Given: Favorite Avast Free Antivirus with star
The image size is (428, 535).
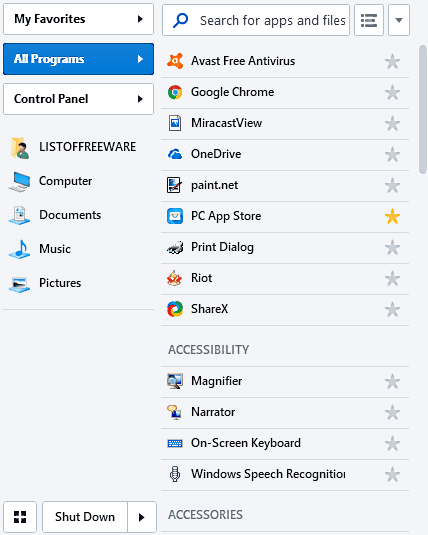Looking at the screenshot, I should [393, 62].
